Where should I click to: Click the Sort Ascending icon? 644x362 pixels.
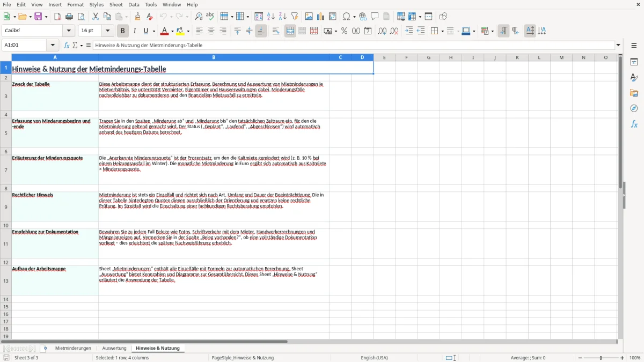point(270,17)
